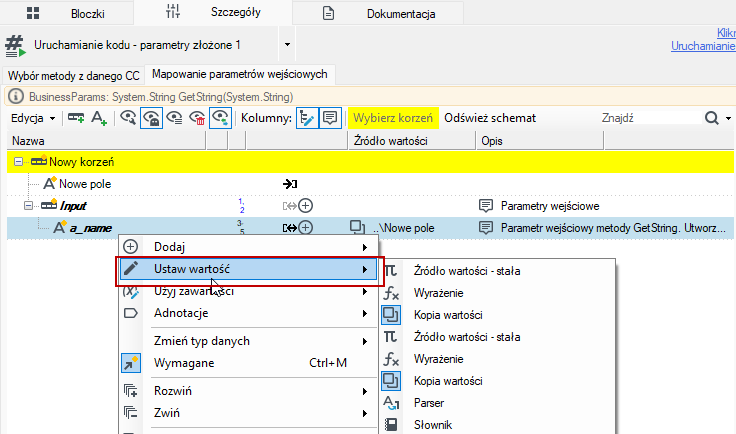Toggle the eye-with-arrows visibility filter

tap(220, 118)
